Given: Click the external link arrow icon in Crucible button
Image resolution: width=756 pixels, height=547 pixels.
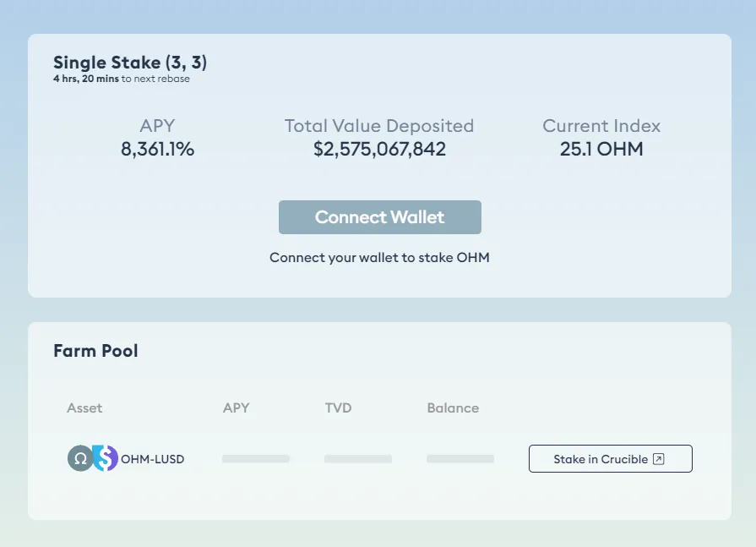Looking at the screenshot, I should (660, 459).
